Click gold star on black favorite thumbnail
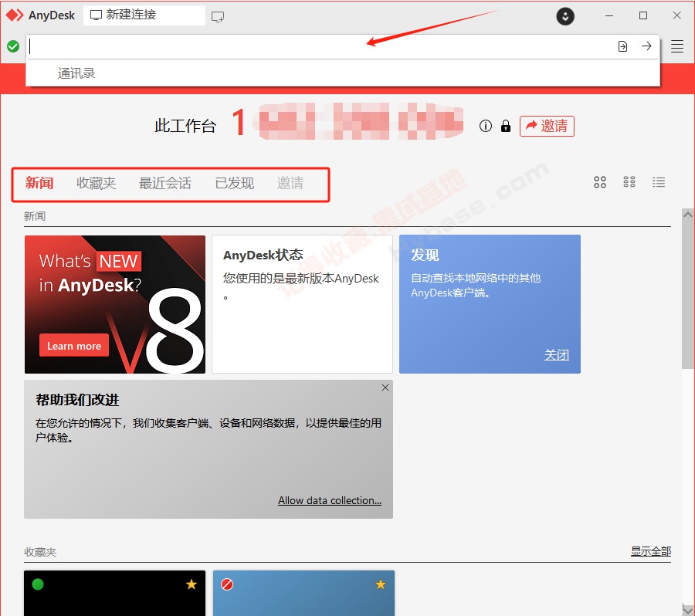Image resolution: width=695 pixels, height=616 pixels. tap(192, 584)
